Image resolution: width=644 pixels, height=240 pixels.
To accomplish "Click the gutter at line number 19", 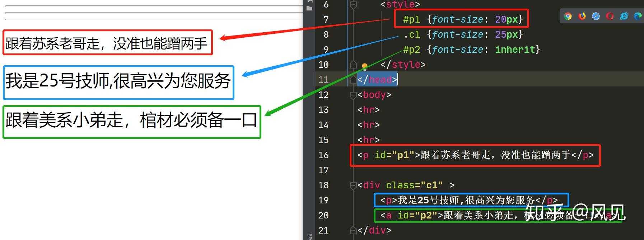I will [323, 200].
